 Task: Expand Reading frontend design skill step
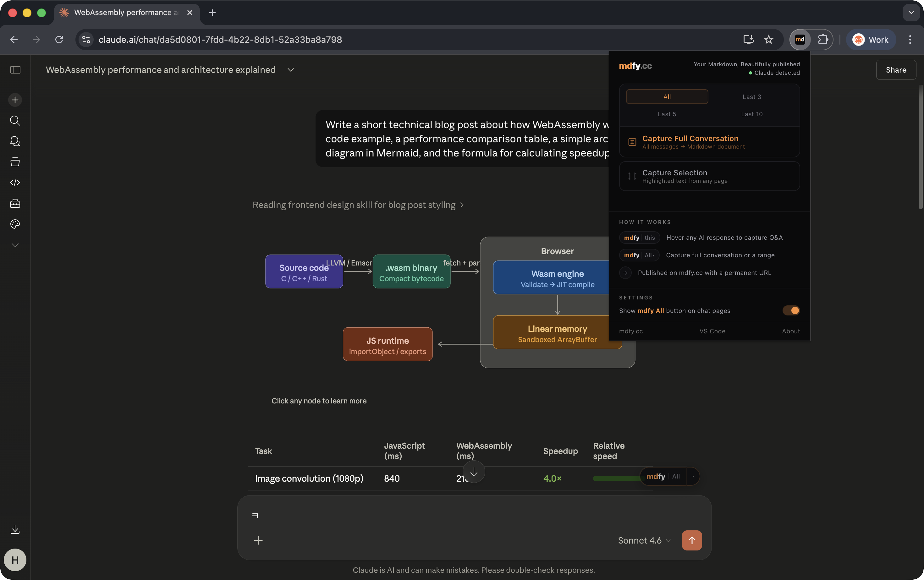(358, 205)
